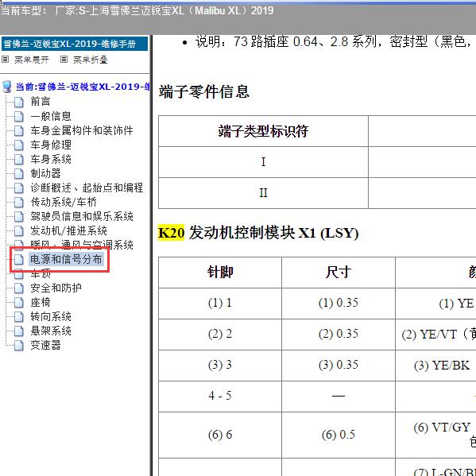476x476 pixels.
Task: Click terminal type cell II
Action: 263,193
